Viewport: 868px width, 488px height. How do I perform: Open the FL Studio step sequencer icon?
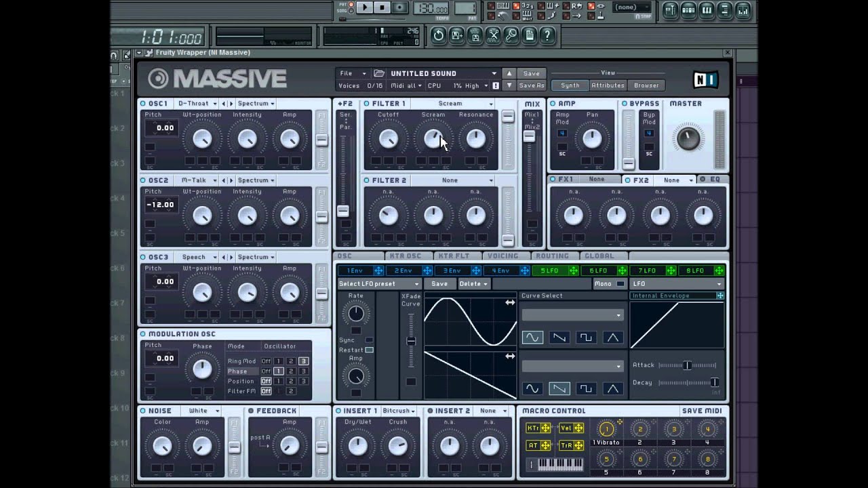tap(689, 9)
